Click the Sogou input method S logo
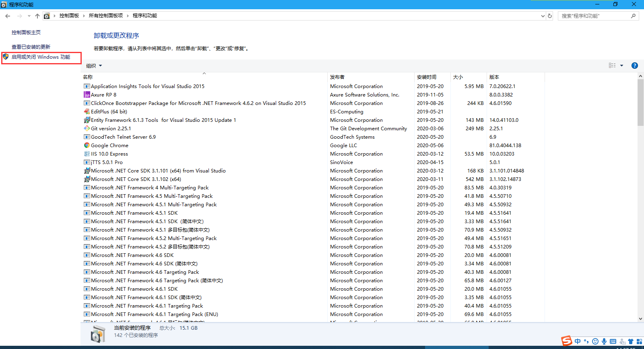This screenshot has width=644, height=349. [567, 341]
